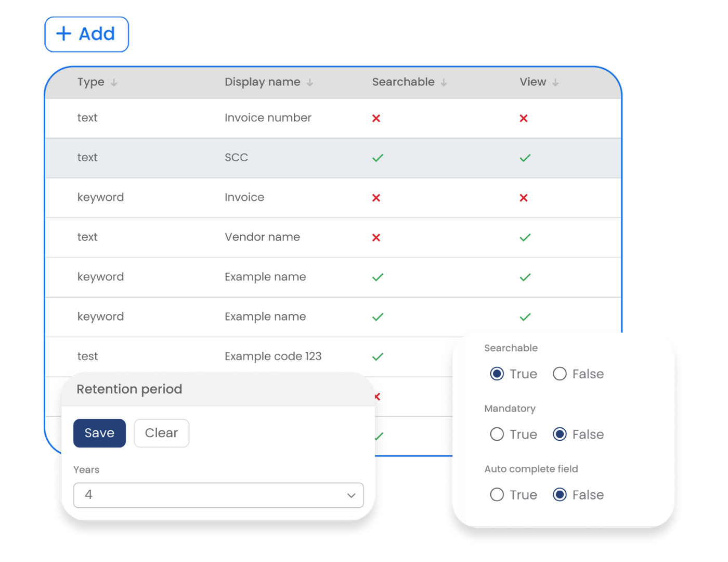Click the Add button
Image resolution: width=728 pixels, height=562 pixels.
tap(86, 34)
